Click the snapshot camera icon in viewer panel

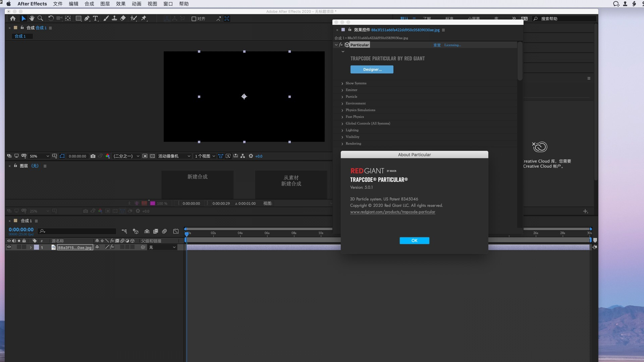(x=93, y=156)
